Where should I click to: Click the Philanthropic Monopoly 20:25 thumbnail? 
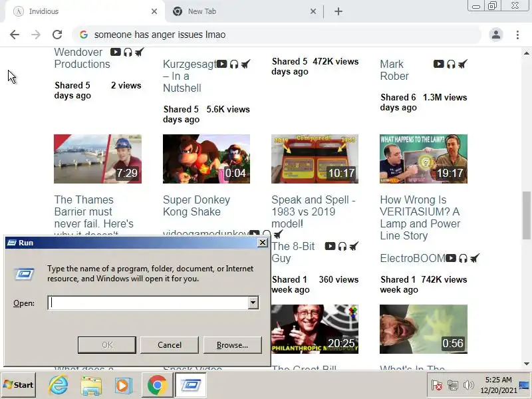point(315,329)
